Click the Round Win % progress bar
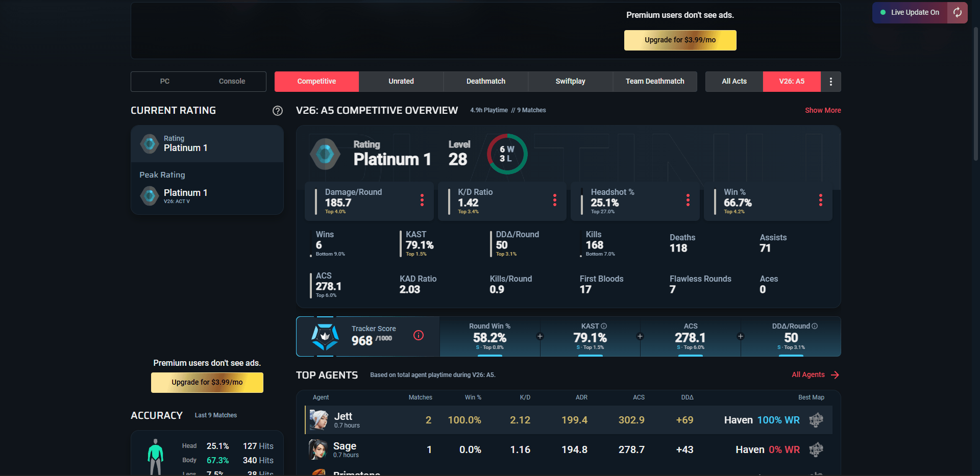The height and width of the screenshot is (476, 980). coord(490,355)
